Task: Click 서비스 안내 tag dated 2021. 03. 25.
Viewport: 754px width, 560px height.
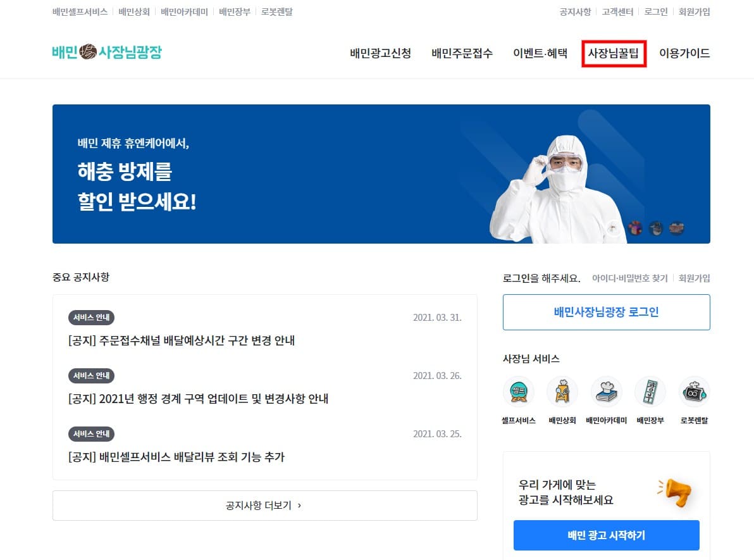Action: [x=91, y=434]
